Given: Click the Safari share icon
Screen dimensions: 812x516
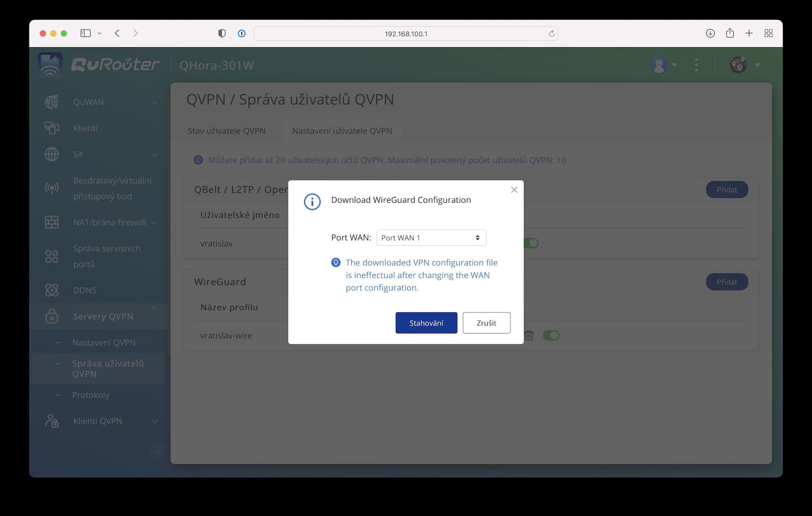Looking at the screenshot, I should [x=730, y=33].
